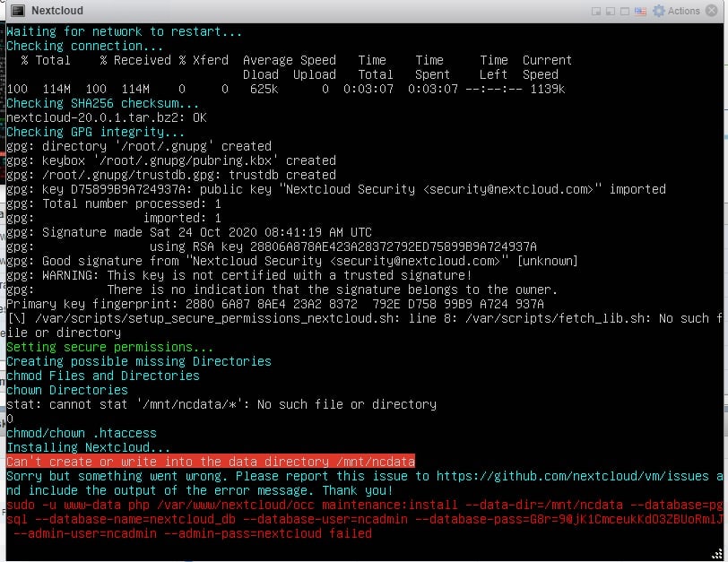
Task: Click the 'chmod/chown .htaccess' line
Action: (x=82, y=433)
